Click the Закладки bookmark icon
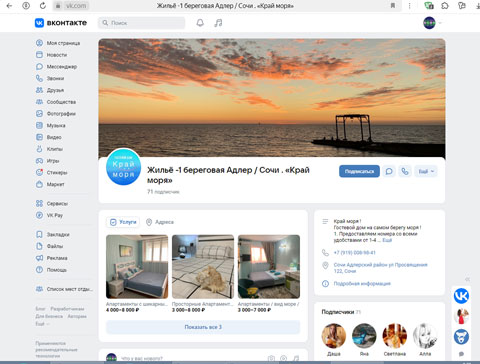Screen dimensions: 480x364 click(x=39, y=234)
